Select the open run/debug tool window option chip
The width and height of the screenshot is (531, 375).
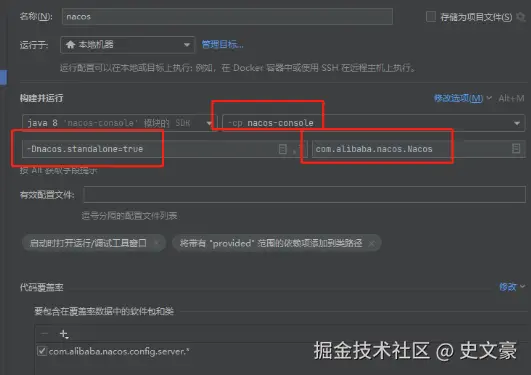point(94,243)
